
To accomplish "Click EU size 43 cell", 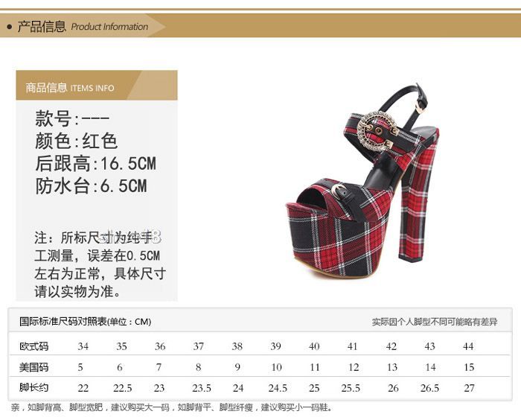I will pos(430,346).
